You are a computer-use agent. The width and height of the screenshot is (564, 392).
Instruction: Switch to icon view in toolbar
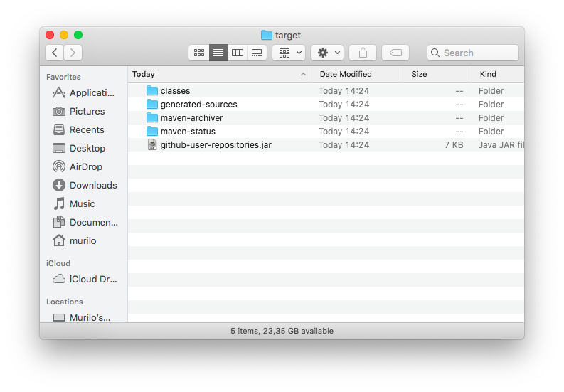(x=199, y=53)
